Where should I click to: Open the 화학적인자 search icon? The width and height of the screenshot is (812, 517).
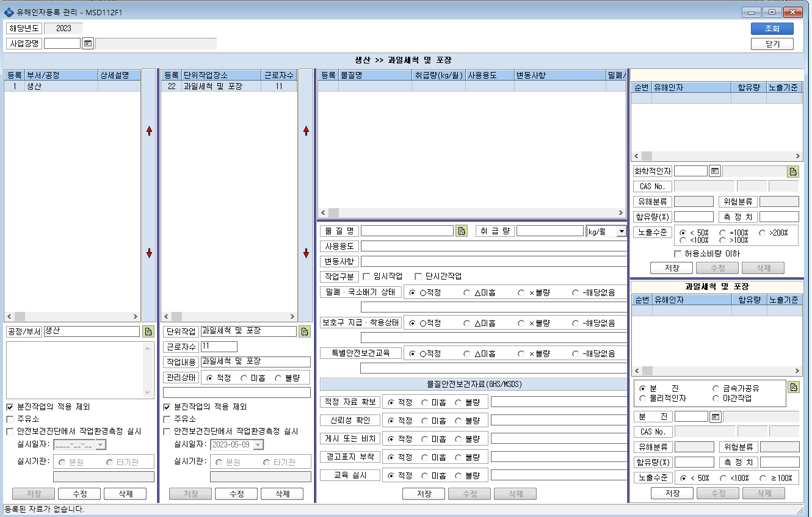click(715, 172)
